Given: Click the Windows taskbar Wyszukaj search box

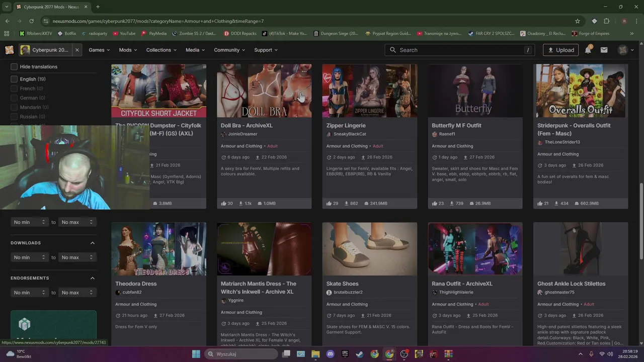Looking at the screenshot, I should (241, 354).
